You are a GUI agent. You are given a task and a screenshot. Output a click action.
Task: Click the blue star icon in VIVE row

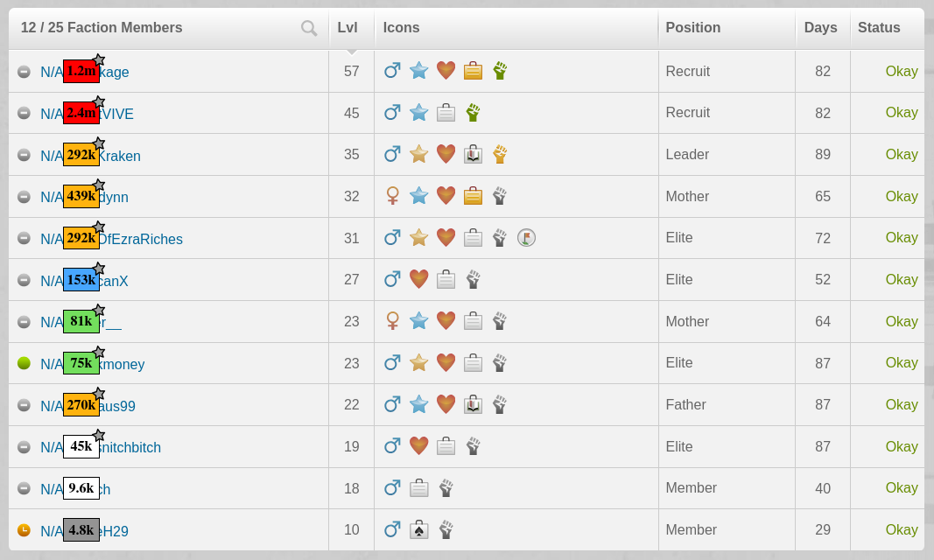pyautogui.click(x=418, y=113)
